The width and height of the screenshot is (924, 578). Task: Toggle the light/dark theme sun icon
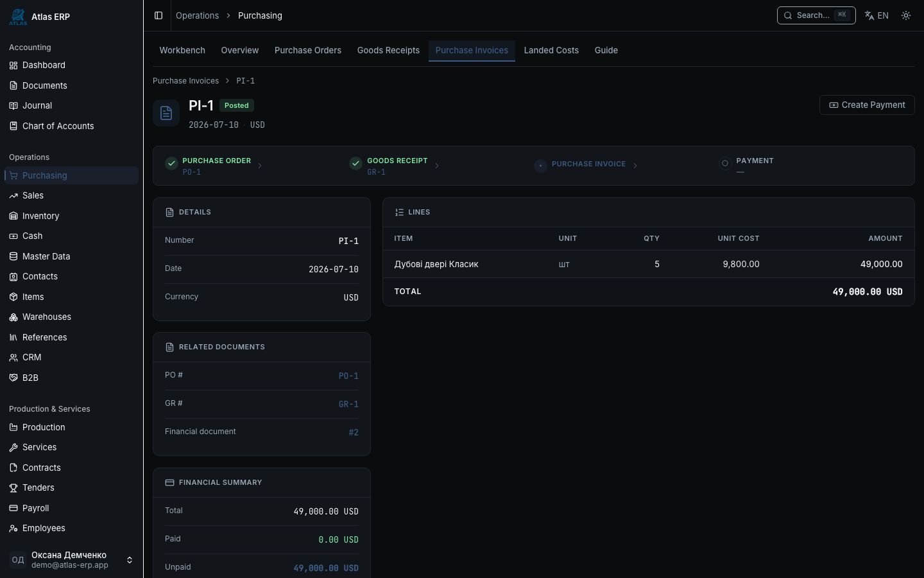[906, 15]
